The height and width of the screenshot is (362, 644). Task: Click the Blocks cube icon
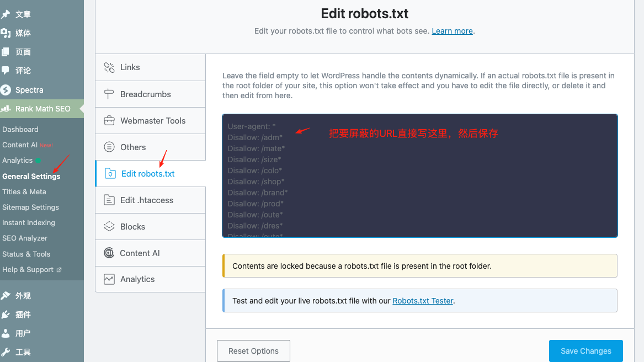tap(109, 227)
